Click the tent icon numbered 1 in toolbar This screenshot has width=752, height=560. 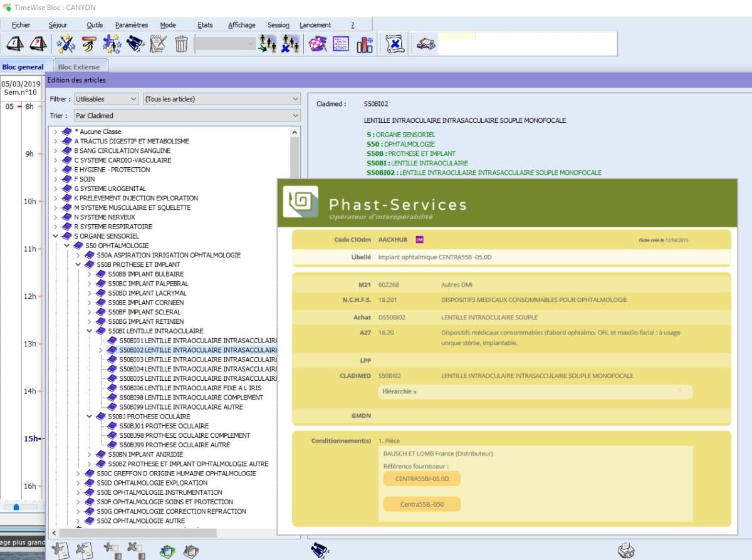click(15, 44)
